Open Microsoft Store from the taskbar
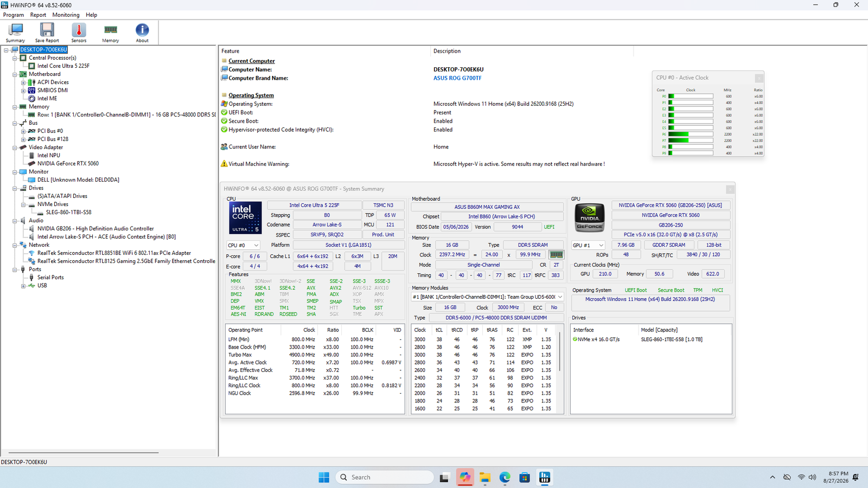The height and width of the screenshot is (488, 868). pos(525,477)
